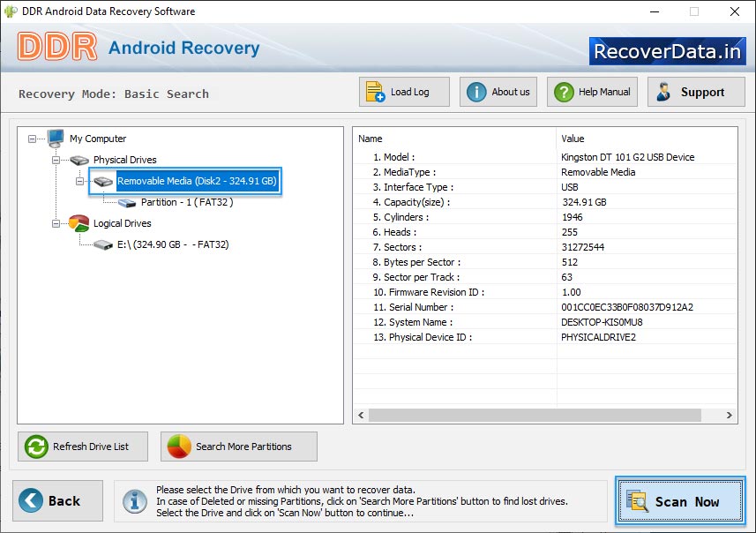Viewport: 756px width, 533px height.
Task: Click the Partition - 1 drive icon
Action: pos(127,203)
